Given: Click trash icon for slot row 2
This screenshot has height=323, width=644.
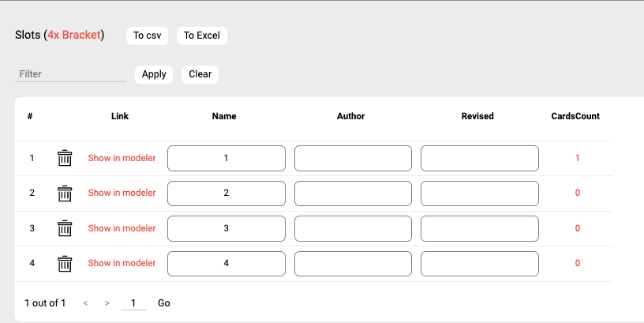Looking at the screenshot, I should 65,193.
